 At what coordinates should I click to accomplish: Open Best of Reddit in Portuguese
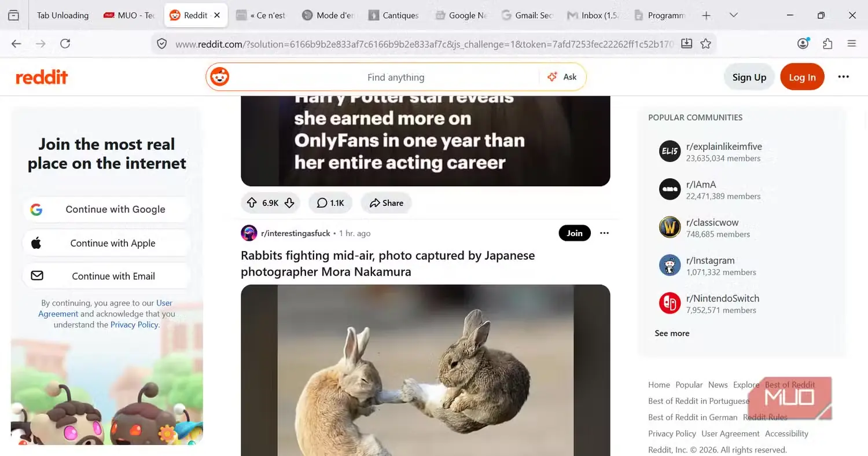point(699,401)
